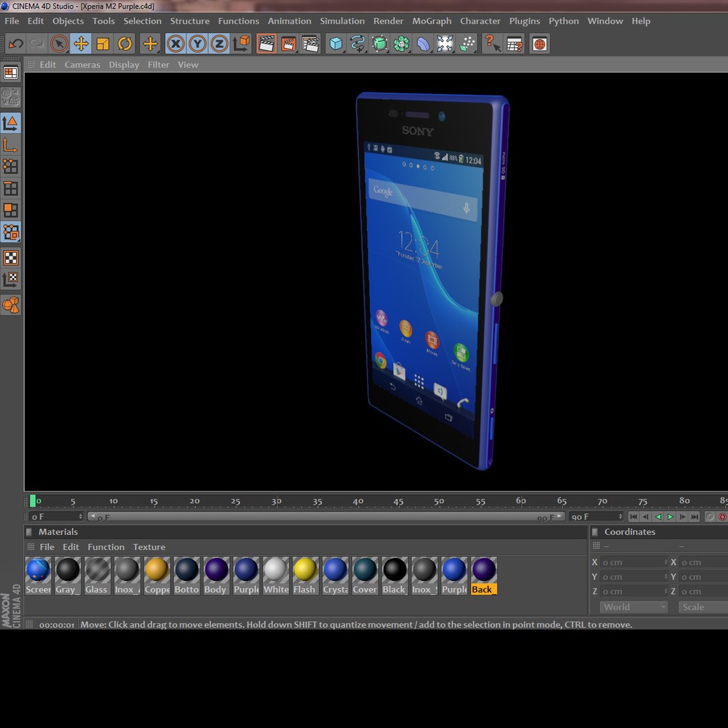Play animation forwards

click(x=670, y=517)
